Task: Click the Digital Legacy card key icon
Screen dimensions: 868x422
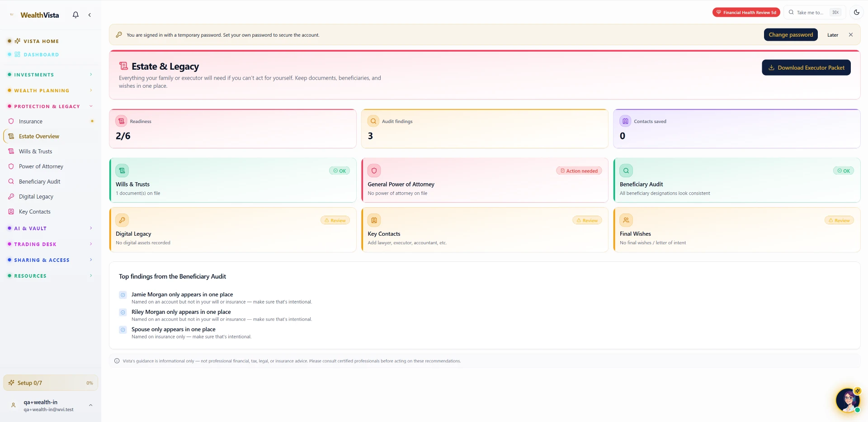Action: pyautogui.click(x=122, y=220)
